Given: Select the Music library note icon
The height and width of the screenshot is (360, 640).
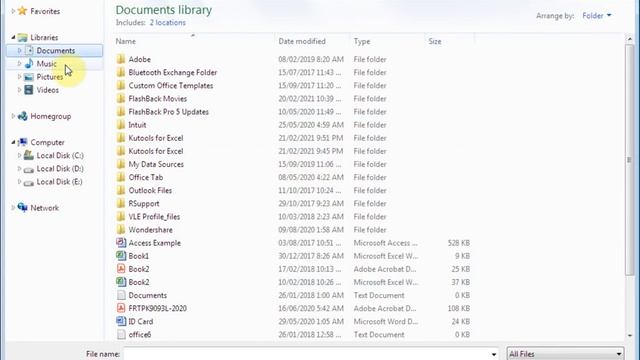Looking at the screenshot, I should click(29, 64).
